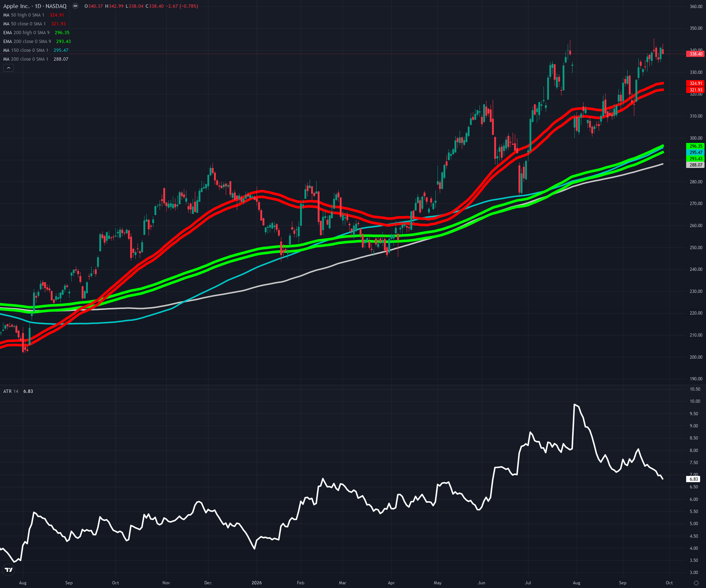Click the Jul label on time axis
This screenshot has width=706, height=588.
pyautogui.click(x=528, y=583)
